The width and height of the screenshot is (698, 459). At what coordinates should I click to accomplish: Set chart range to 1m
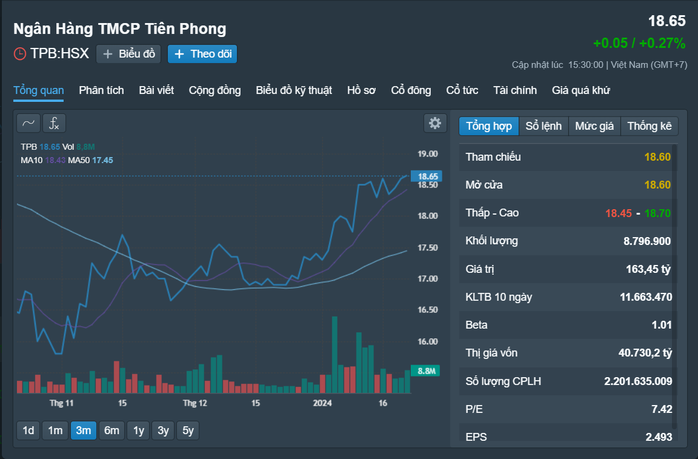tap(55, 431)
